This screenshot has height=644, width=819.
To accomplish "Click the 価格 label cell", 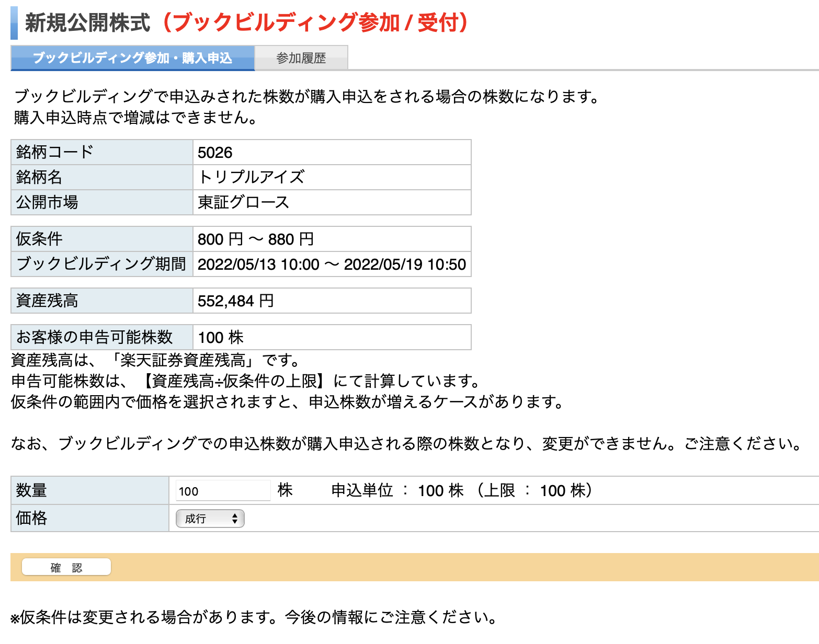I will pos(90,518).
